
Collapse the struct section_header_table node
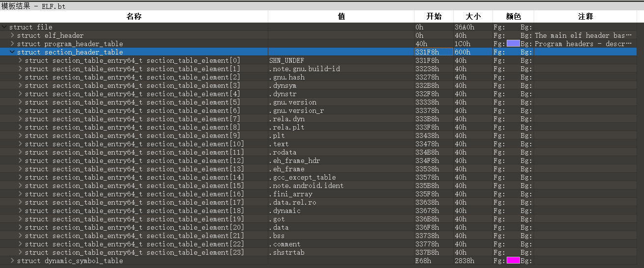click(x=12, y=53)
